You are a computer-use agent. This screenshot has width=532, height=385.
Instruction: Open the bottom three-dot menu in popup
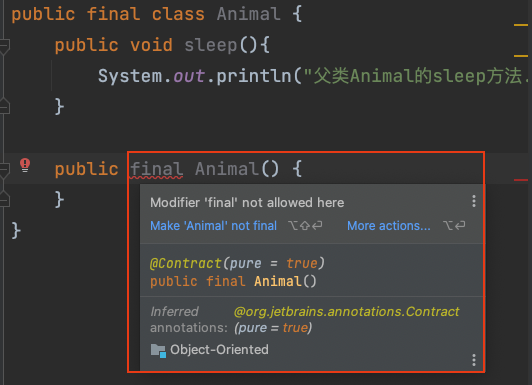click(474, 360)
